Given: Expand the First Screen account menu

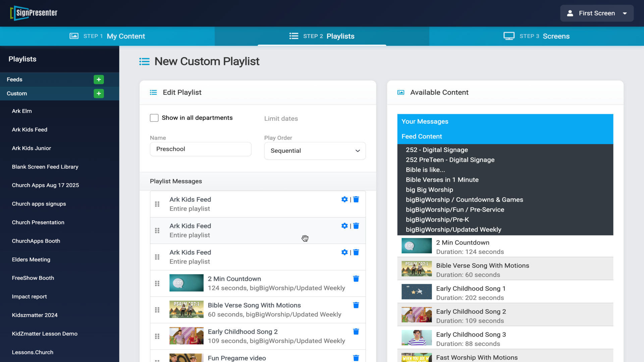Looking at the screenshot, I should point(597,13).
